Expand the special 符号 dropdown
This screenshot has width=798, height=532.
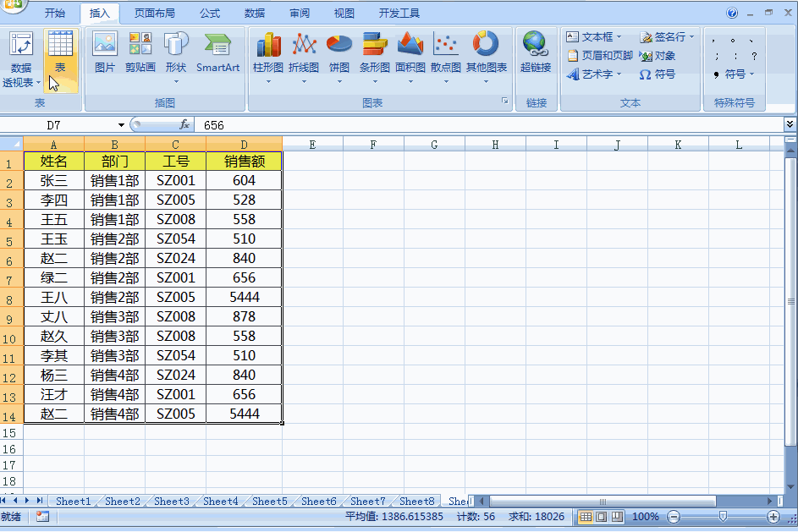click(751, 74)
